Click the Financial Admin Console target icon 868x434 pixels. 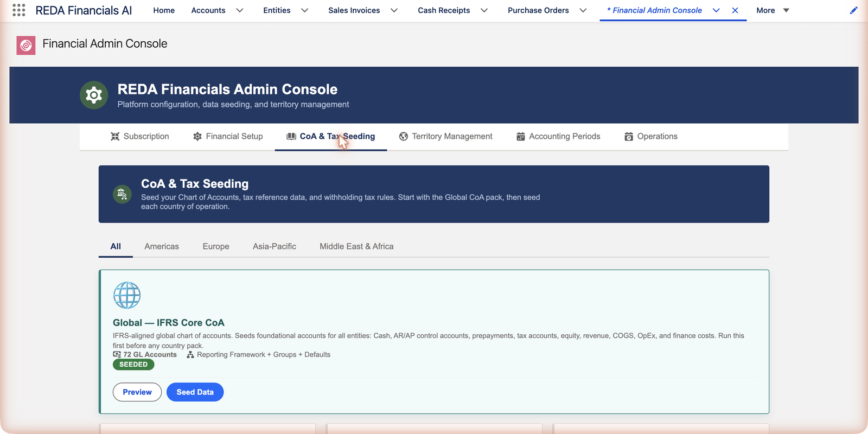click(x=26, y=46)
